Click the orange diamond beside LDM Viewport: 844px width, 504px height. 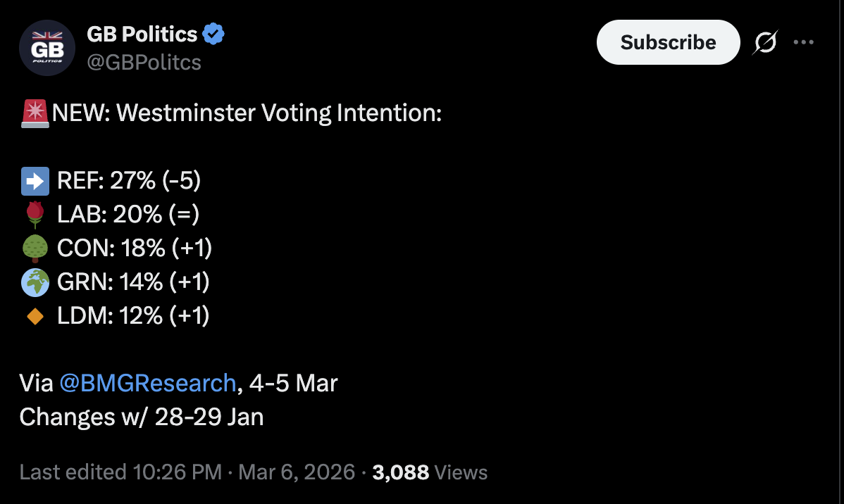(x=35, y=316)
